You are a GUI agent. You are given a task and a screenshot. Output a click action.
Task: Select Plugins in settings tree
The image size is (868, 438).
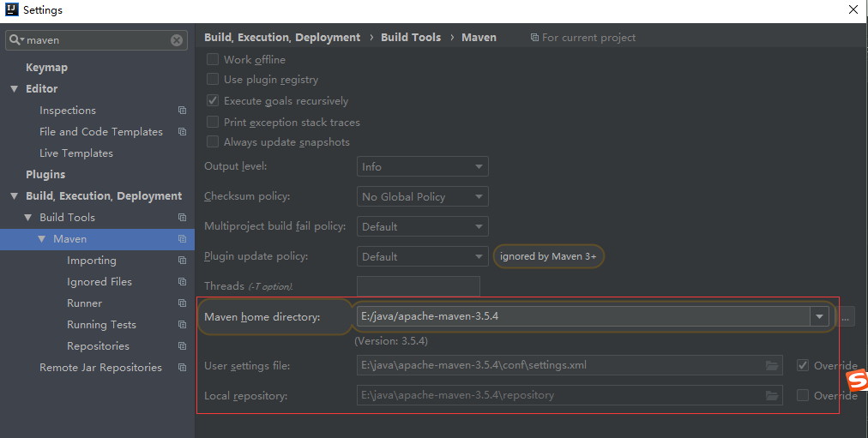click(45, 174)
